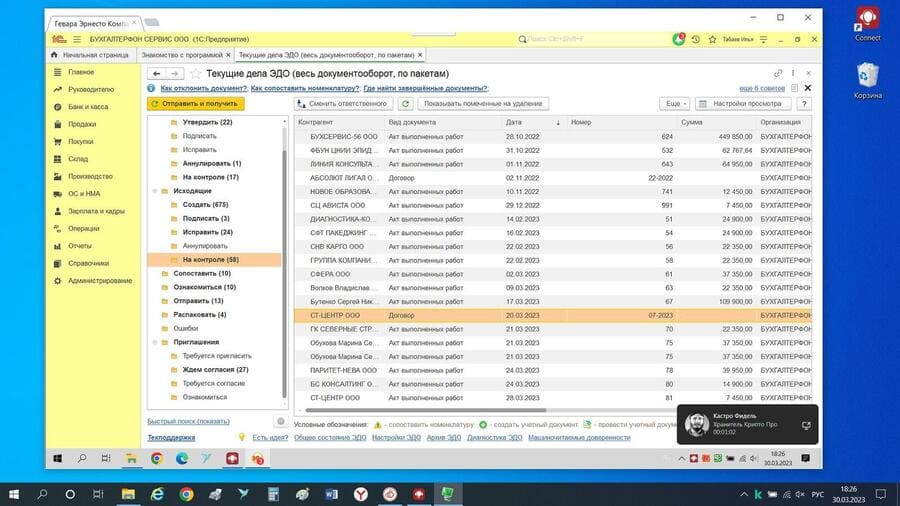This screenshot has height=506, width=900.
Task: Open service menu lines icon near Табаке Илья
Action: [x=763, y=39]
